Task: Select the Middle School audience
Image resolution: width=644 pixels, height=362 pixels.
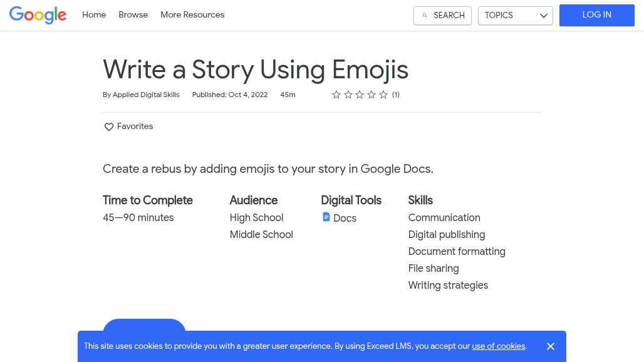Action: [261, 234]
